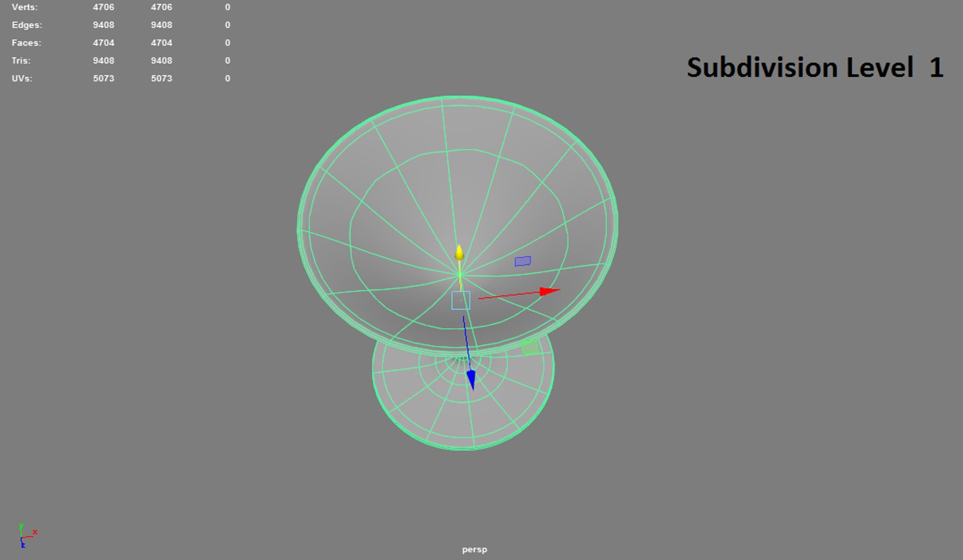Click the 'UVs:' heads-up label

[22, 78]
